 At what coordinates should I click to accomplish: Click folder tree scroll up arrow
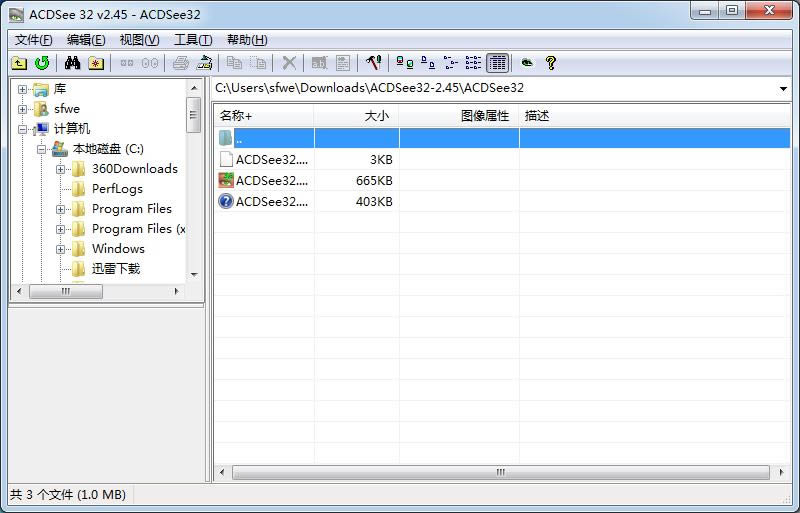click(194, 88)
